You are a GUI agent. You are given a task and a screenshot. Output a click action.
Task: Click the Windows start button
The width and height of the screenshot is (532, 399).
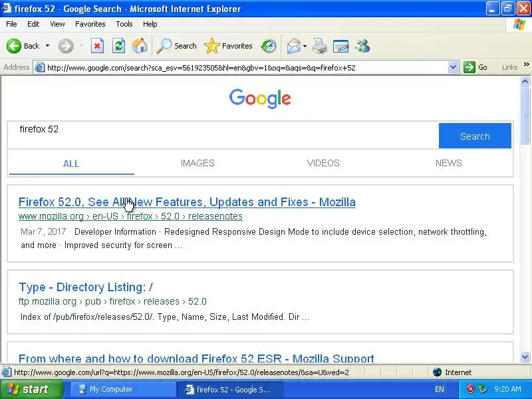[x=32, y=389]
